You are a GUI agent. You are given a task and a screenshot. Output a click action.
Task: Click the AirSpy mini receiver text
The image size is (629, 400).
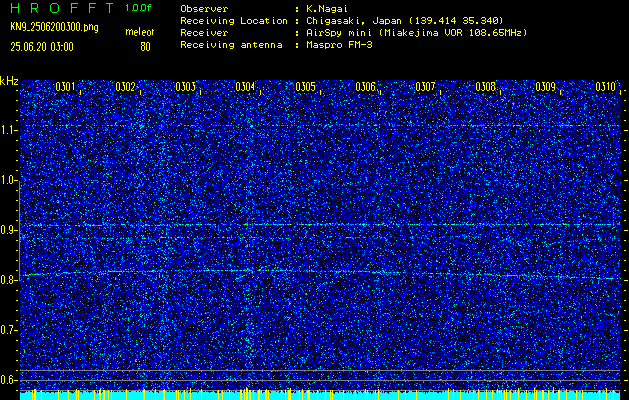(x=416, y=33)
